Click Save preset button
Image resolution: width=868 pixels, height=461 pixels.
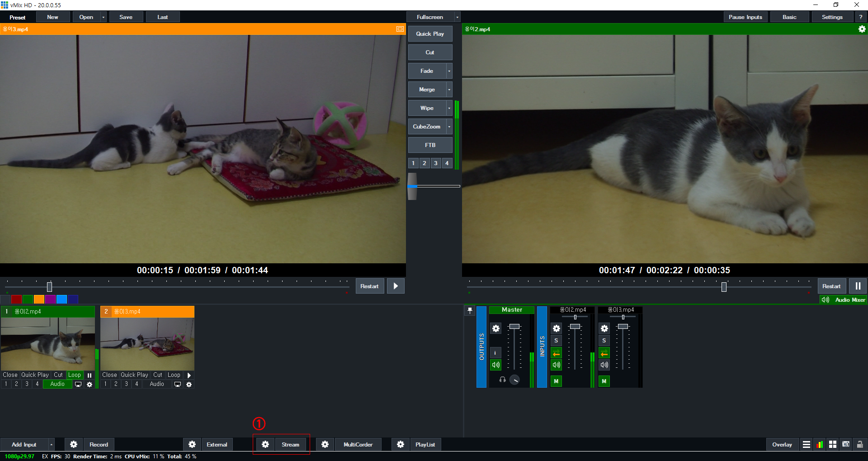126,17
